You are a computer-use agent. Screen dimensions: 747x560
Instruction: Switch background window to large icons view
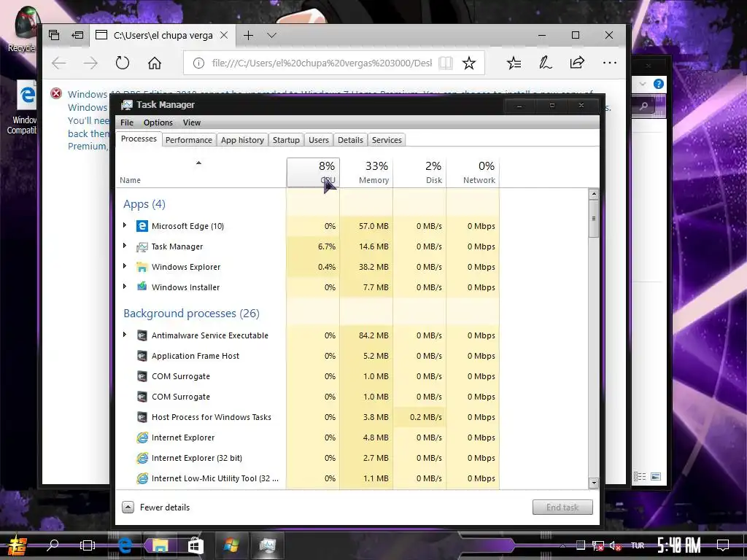(656, 477)
